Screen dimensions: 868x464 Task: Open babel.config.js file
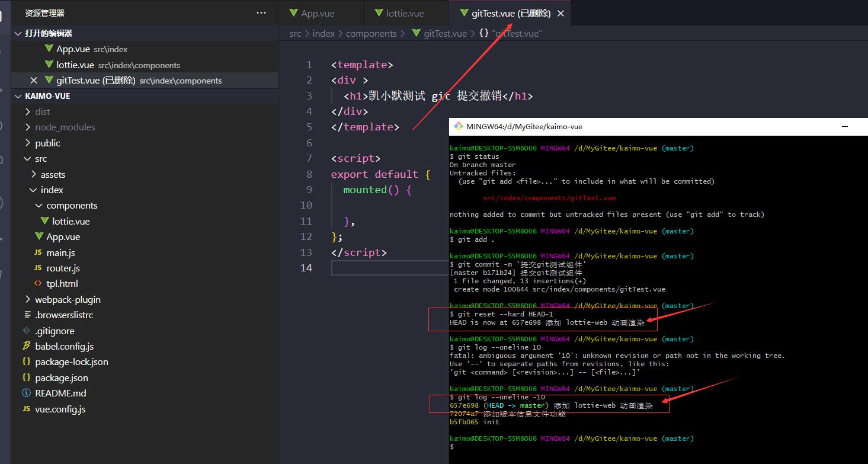click(x=145, y=346)
